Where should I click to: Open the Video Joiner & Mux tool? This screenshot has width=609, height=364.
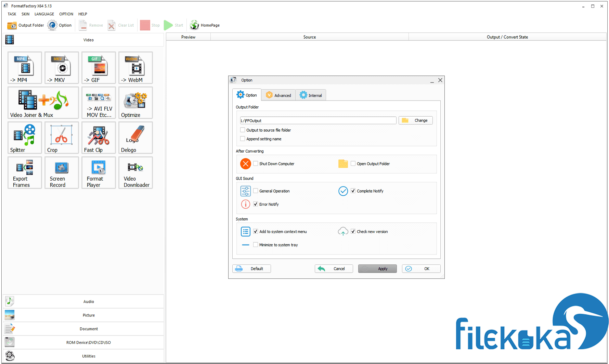click(43, 103)
